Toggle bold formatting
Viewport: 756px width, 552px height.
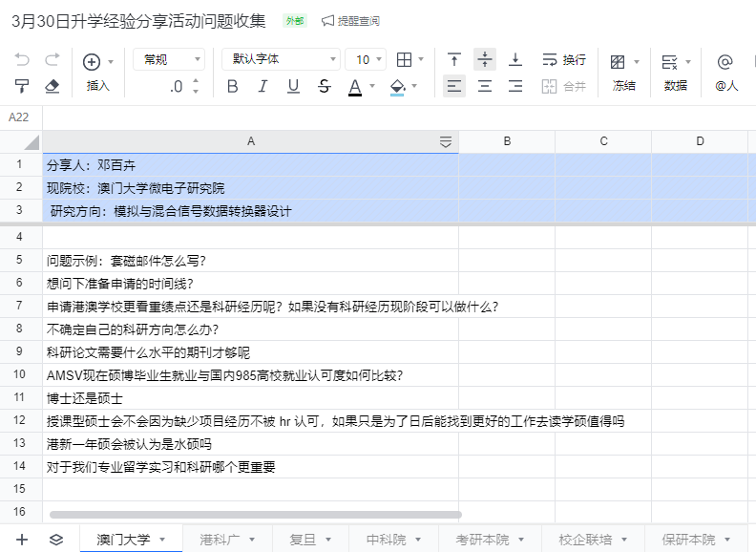(x=232, y=86)
